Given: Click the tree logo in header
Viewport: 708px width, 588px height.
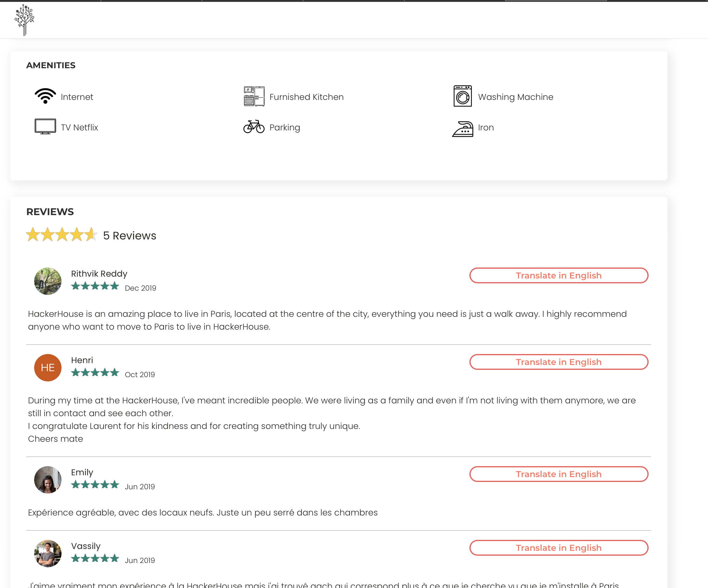Looking at the screenshot, I should 24,20.
